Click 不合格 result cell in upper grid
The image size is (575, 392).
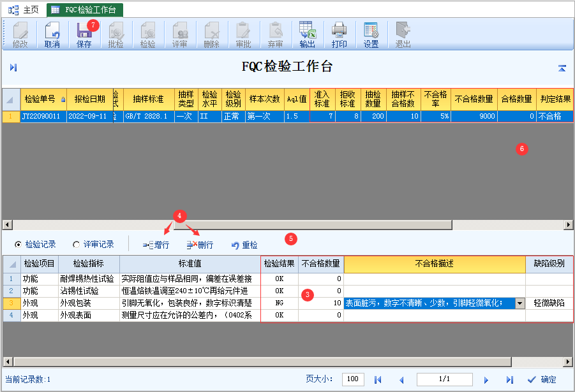tap(555, 117)
